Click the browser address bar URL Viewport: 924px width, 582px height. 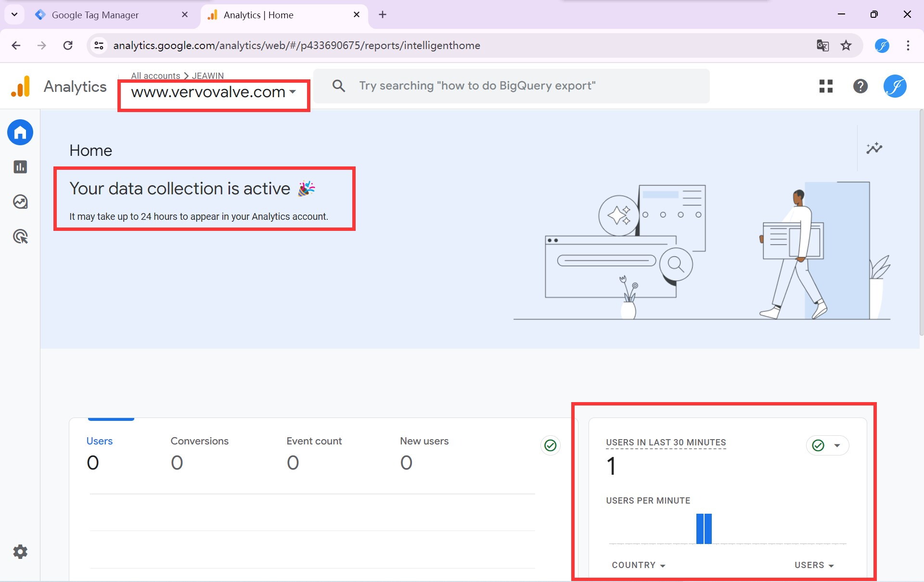click(296, 45)
